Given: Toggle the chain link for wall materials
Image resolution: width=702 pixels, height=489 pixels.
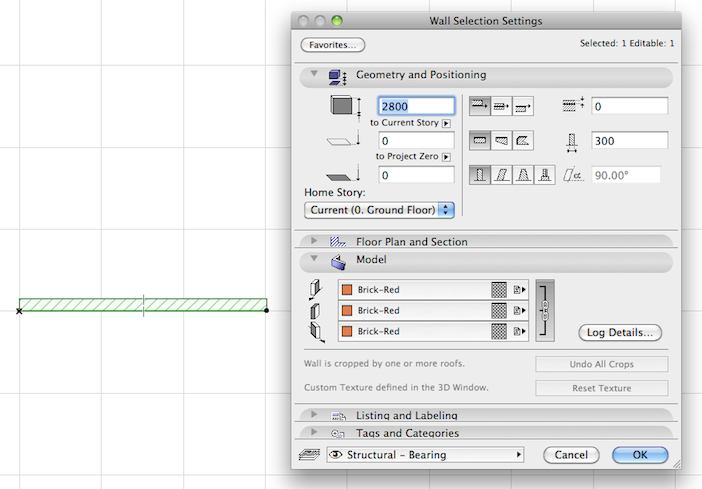Looking at the screenshot, I should [545, 310].
